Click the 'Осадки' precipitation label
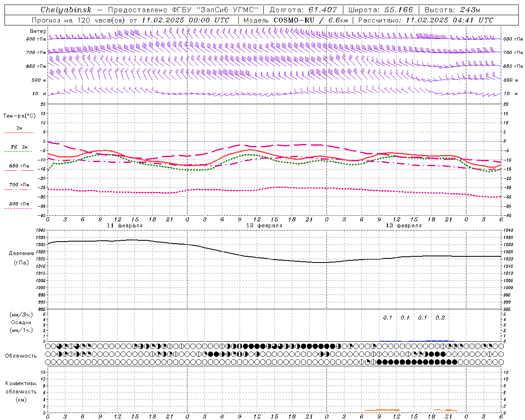The width and height of the screenshot is (525, 420). tap(21, 322)
